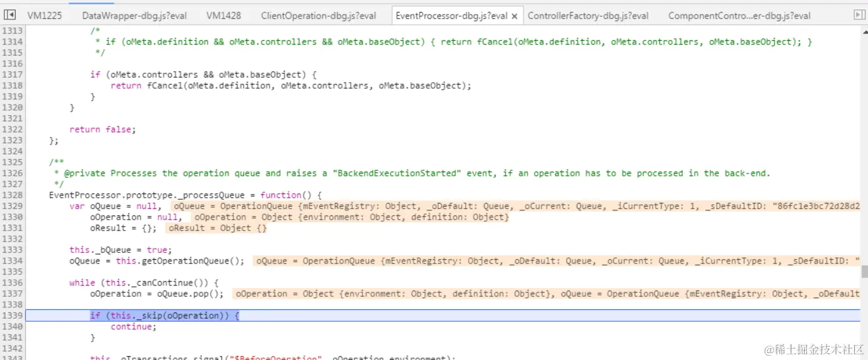
Task: Click line number 1328 gutter
Action: (x=13, y=195)
